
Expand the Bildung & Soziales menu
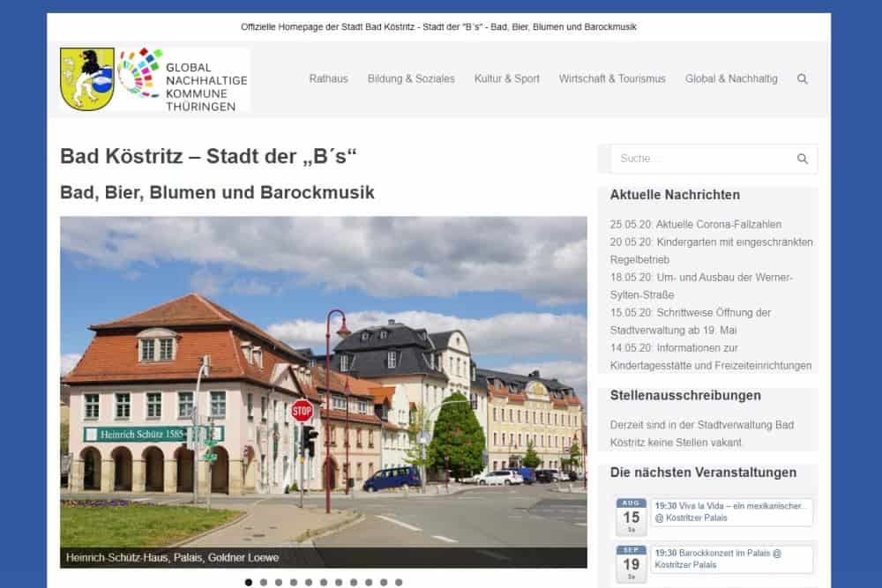pyautogui.click(x=411, y=78)
